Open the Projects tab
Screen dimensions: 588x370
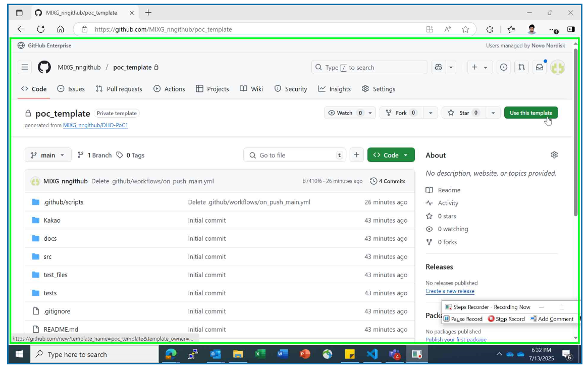click(x=212, y=89)
